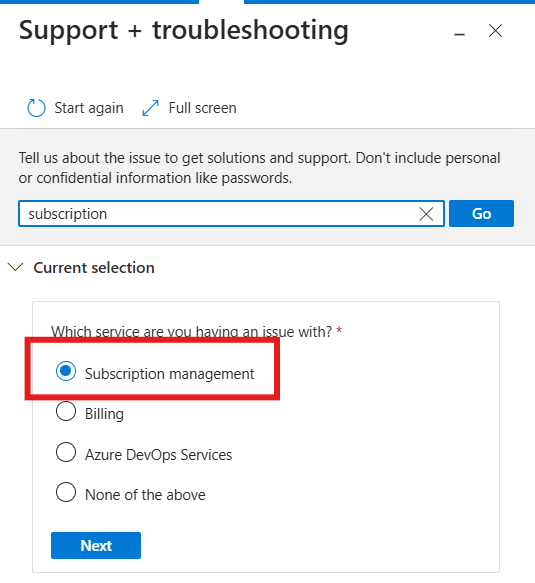Viewport: 535px width, 583px height.
Task: Click the Full screen text label
Action: pyautogui.click(x=203, y=108)
